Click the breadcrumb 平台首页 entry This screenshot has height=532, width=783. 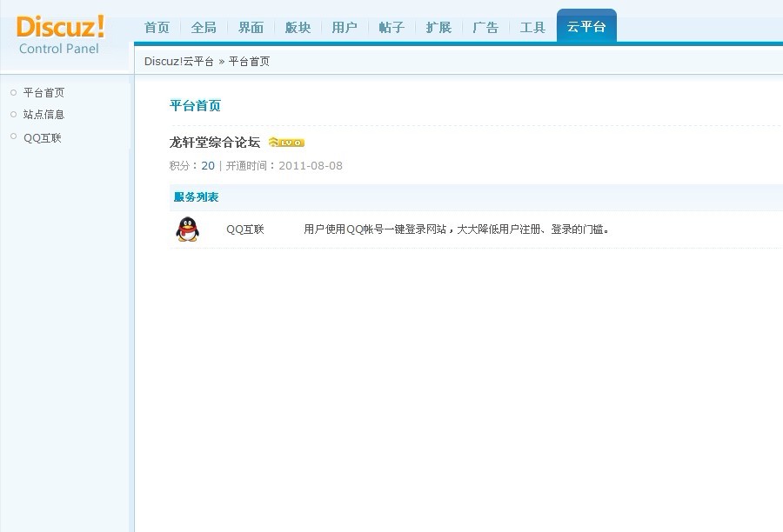coord(249,62)
